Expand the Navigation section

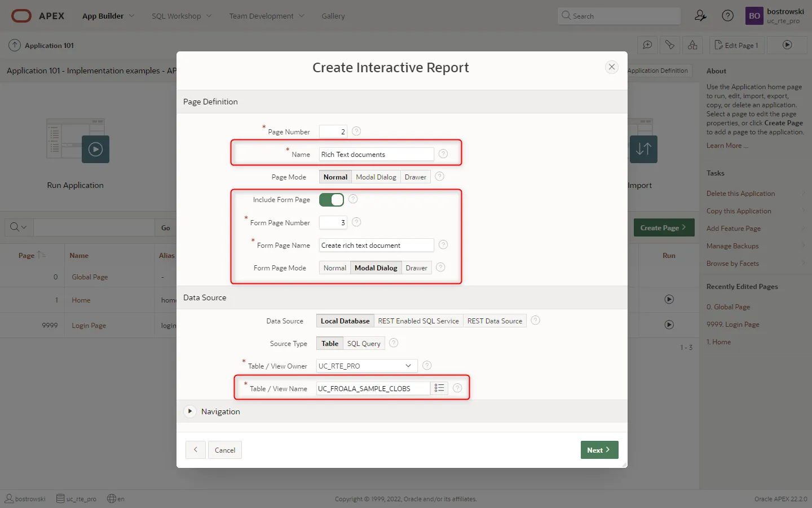coord(190,411)
